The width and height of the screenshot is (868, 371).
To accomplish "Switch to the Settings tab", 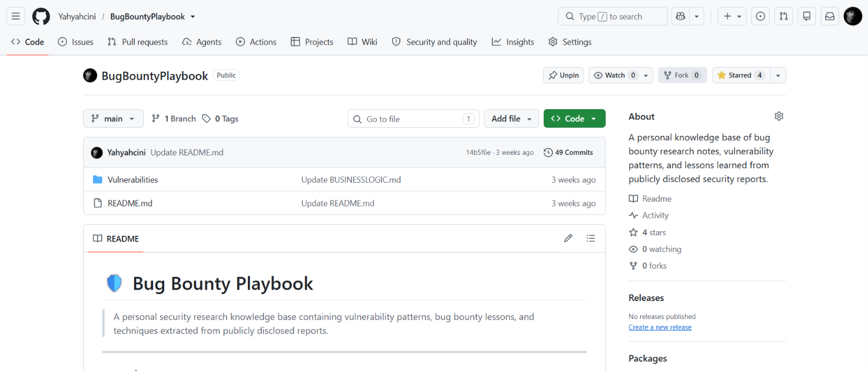I will tap(570, 42).
